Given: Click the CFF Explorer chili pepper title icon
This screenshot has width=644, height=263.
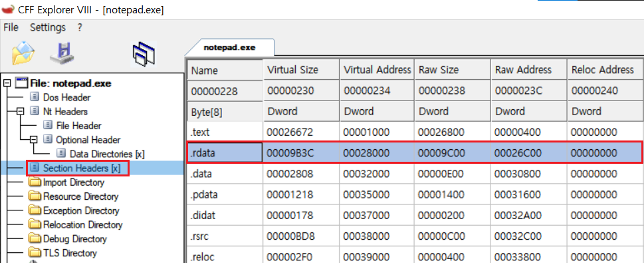Looking at the screenshot, I should click(x=8, y=9).
